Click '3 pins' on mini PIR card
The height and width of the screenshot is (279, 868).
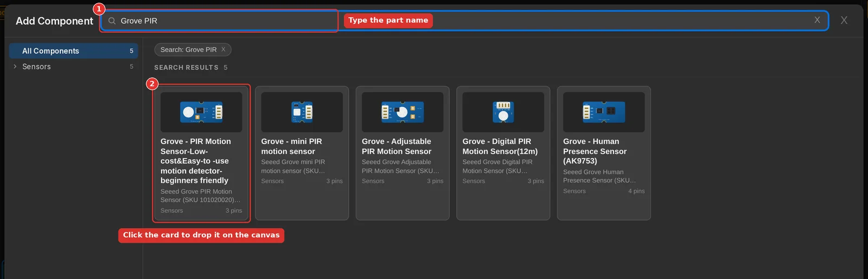click(334, 181)
